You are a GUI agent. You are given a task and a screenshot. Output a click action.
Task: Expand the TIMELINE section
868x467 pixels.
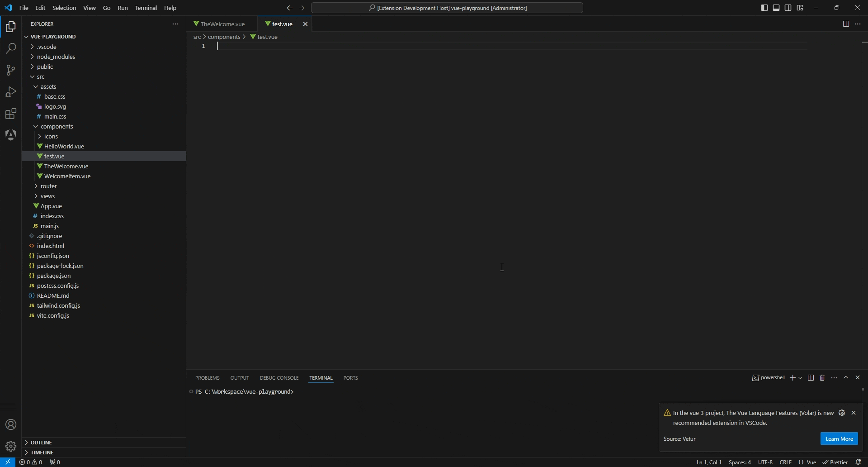[104, 453]
